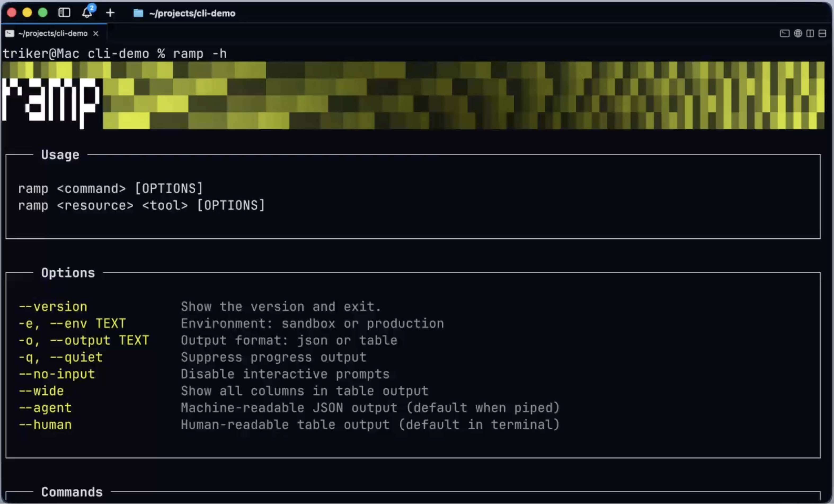
Task: Maximize window with green button
Action: coord(43,13)
